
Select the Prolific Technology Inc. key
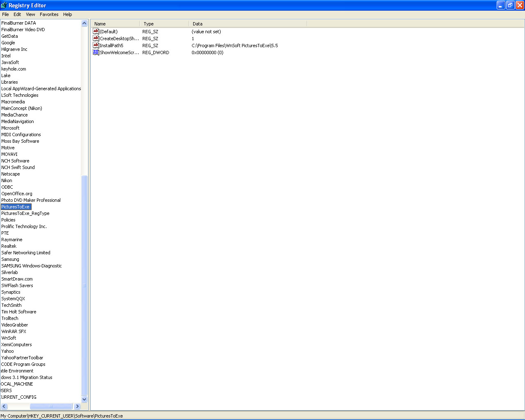(x=24, y=226)
